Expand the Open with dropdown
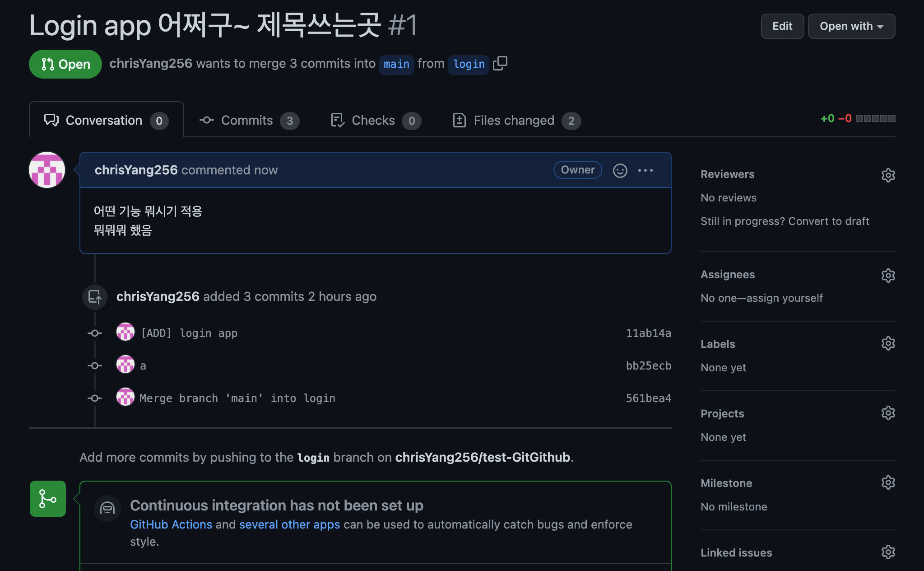924x571 pixels. [x=851, y=26]
